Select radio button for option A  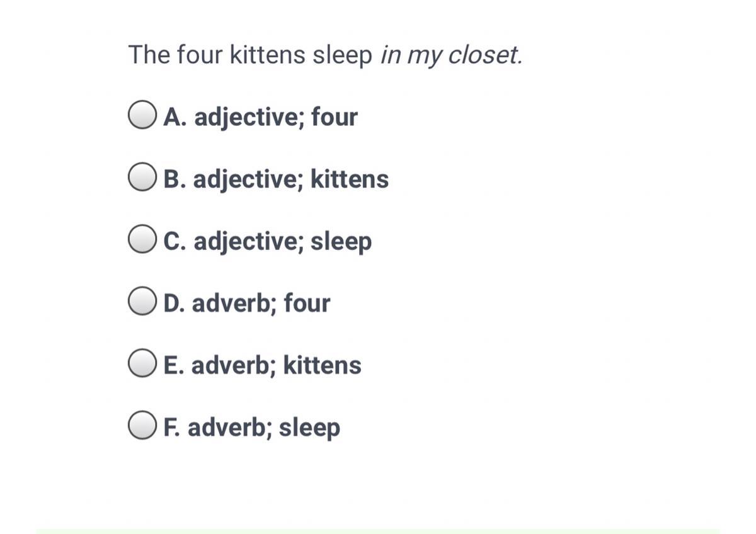[142, 115]
